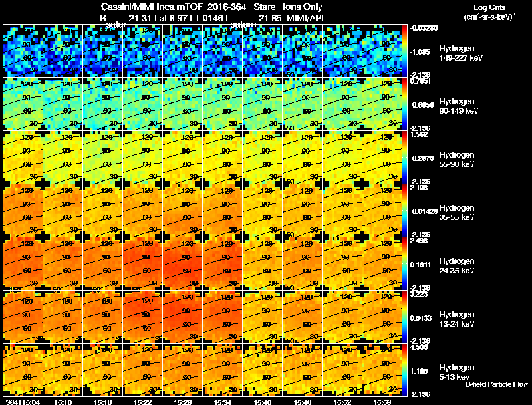The image size is (532, 405).
Task: Click the B-field Particle Flow label
Action: (496, 384)
